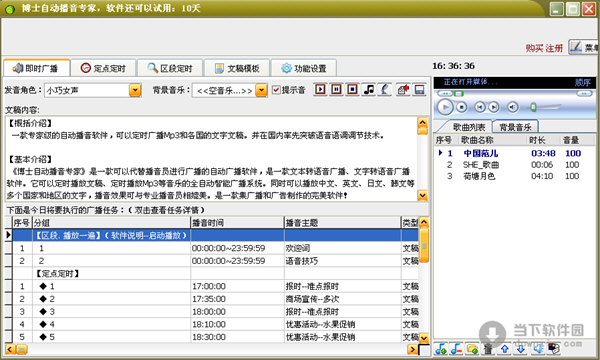Select the 歌曲列表 tab
This screenshot has width=600, height=360.
coord(468,127)
